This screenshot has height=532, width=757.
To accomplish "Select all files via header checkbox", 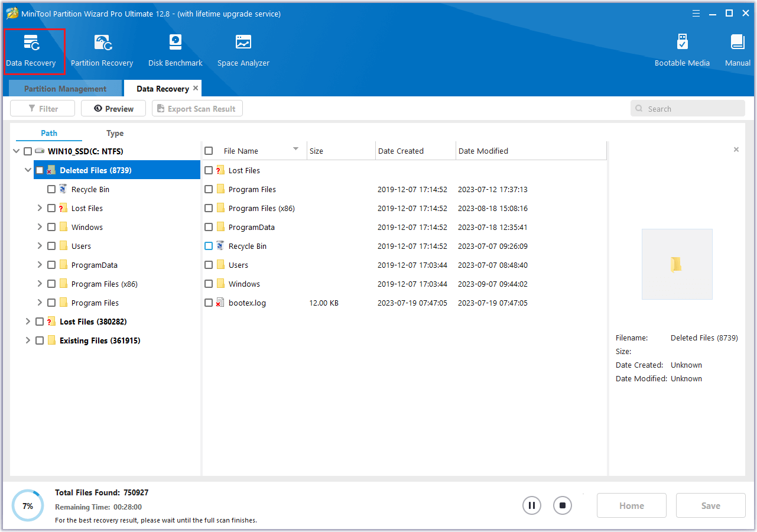I will pos(209,151).
